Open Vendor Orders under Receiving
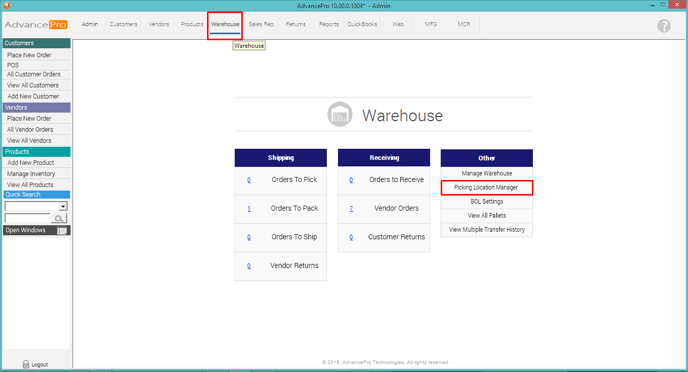The width and height of the screenshot is (688, 372). [x=396, y=208]
